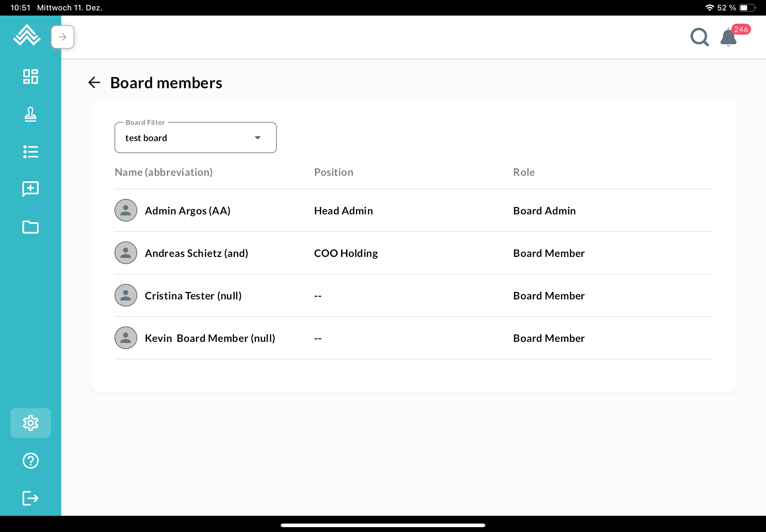The image size is (766, 532).
Task: Click the logout icon in sidebar
Action: (x=30, y=498)
